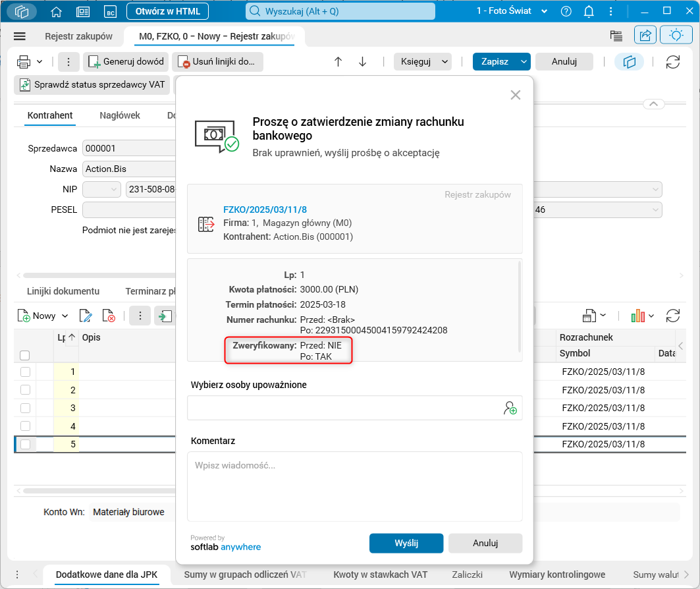700x589 pixels.
Task: Click the Wyszukaj search field
Action: pyautogui.click(x=340, y=11)
